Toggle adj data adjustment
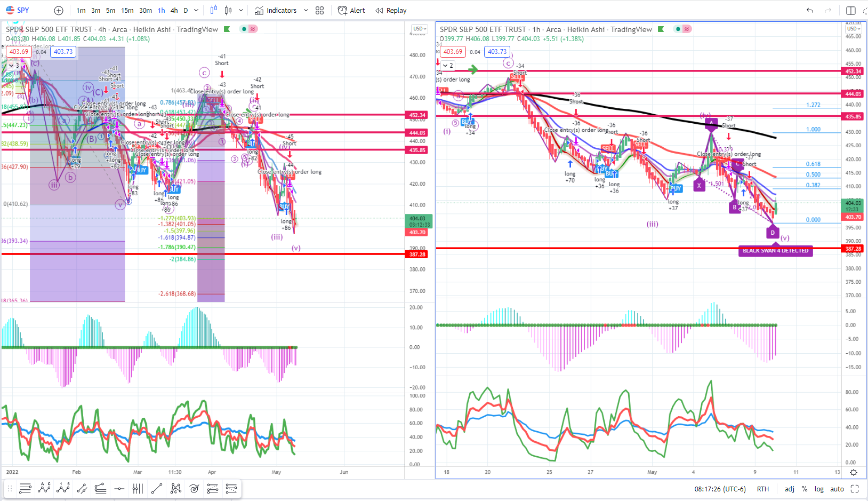The width and height of the screenshot is (868, 501). coord(790,489)
